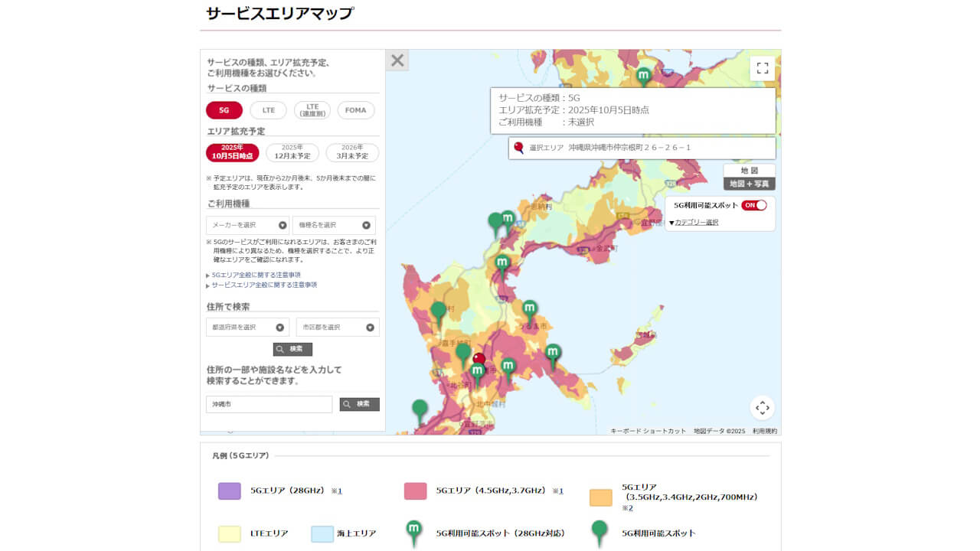The height and width of the screenshot is (551, 980).
Task: Click the magnifier 検索 button beside 沖縄市 field
Action: 360,404
